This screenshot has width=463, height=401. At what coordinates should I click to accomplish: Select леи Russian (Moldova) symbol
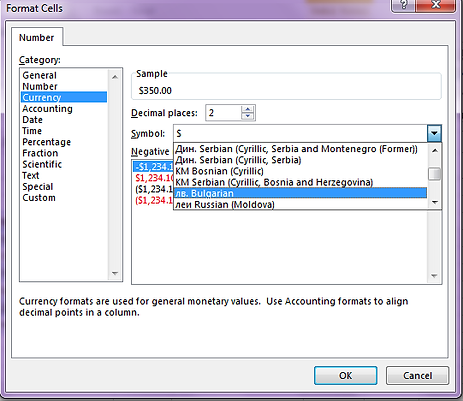[x=300, y=204]
